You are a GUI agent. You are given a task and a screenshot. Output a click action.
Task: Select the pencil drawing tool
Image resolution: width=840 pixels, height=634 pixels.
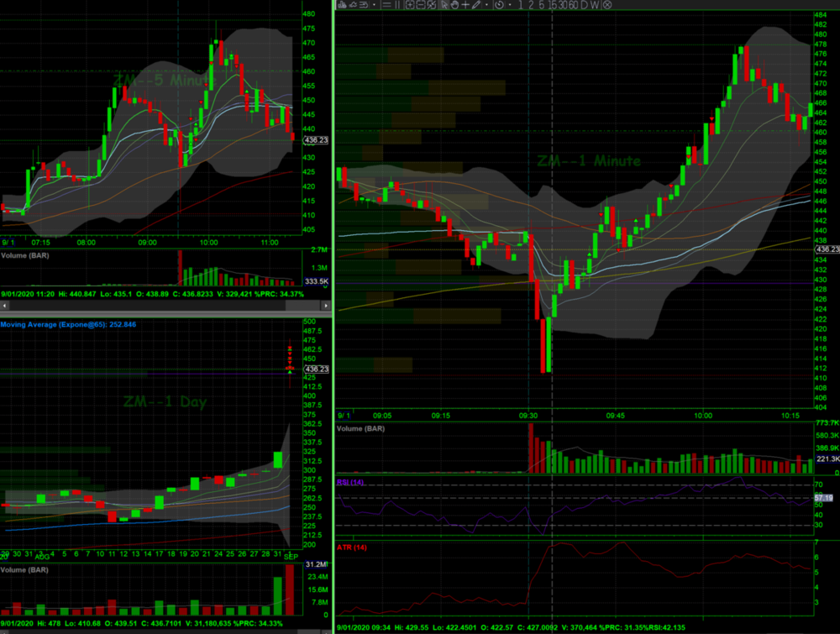475,5
